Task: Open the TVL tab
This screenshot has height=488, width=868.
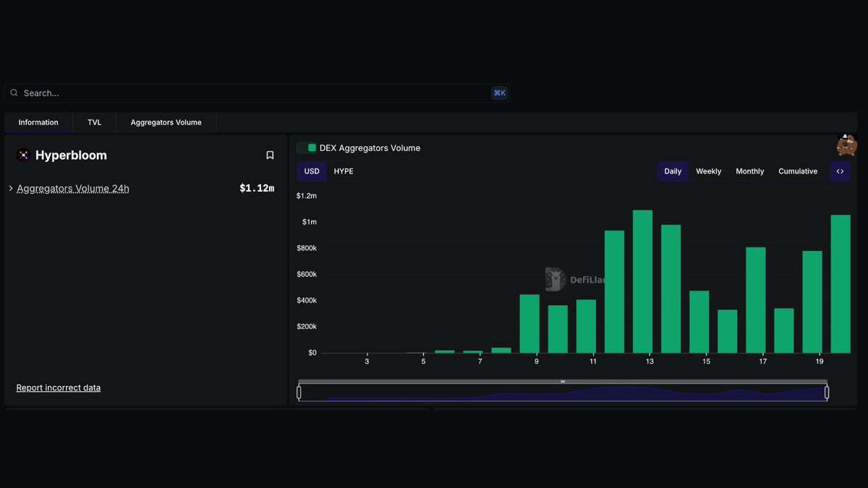Action: [95, 122]
